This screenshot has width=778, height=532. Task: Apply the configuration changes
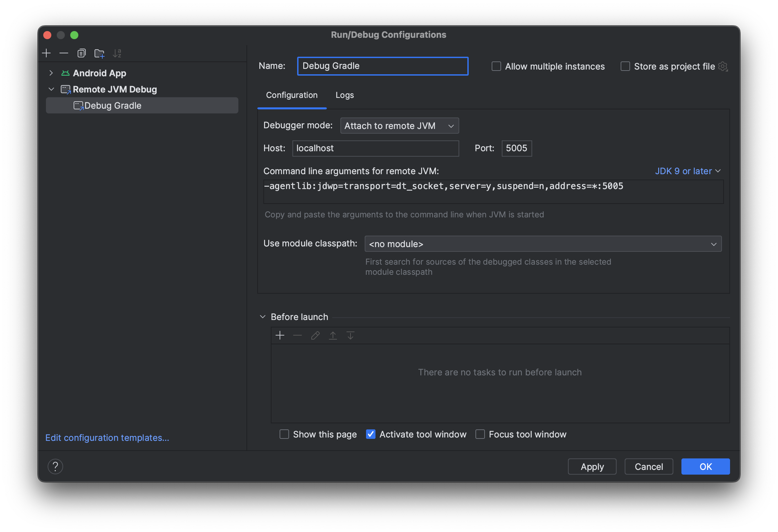(592, 467)
